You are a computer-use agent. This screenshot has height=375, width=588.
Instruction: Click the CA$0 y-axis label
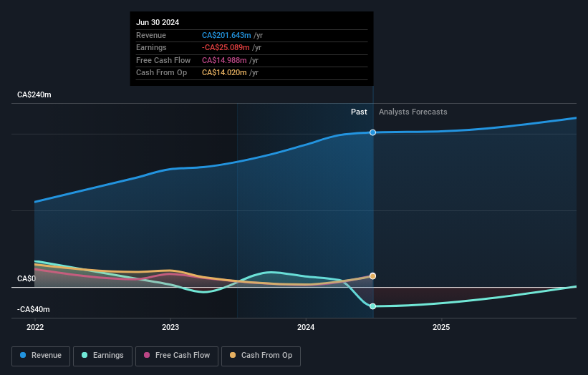(26, 278)
